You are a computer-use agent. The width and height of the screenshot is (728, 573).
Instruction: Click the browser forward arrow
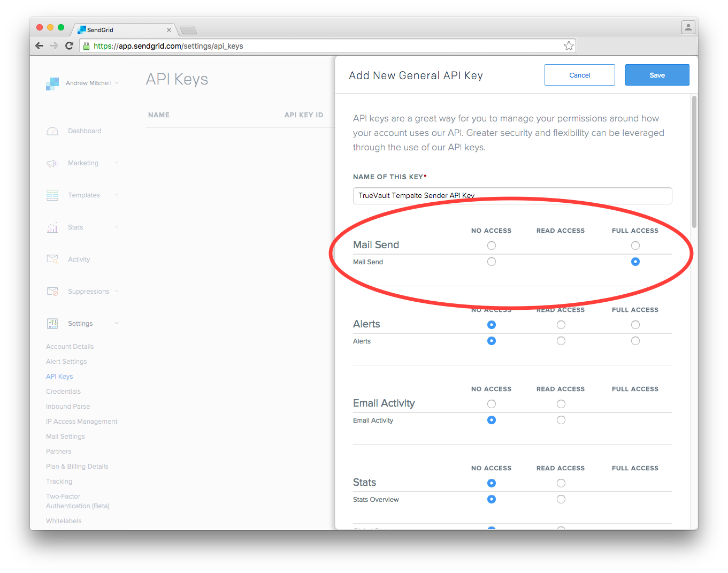tap(54, 46)
